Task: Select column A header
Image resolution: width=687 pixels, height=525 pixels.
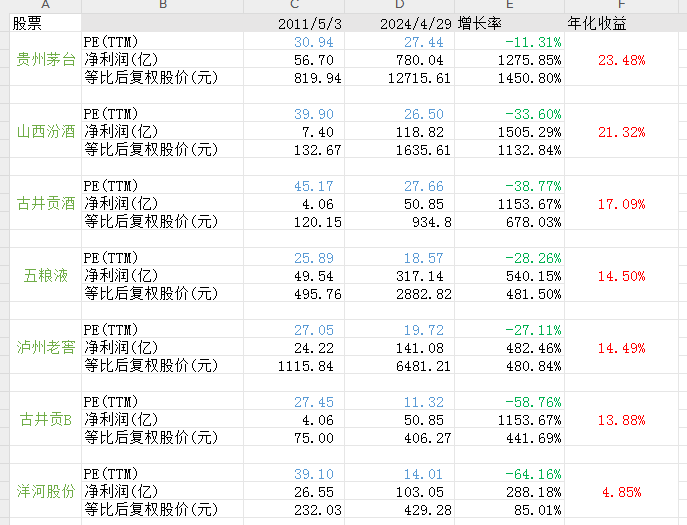Action: (x=45, y=6)
